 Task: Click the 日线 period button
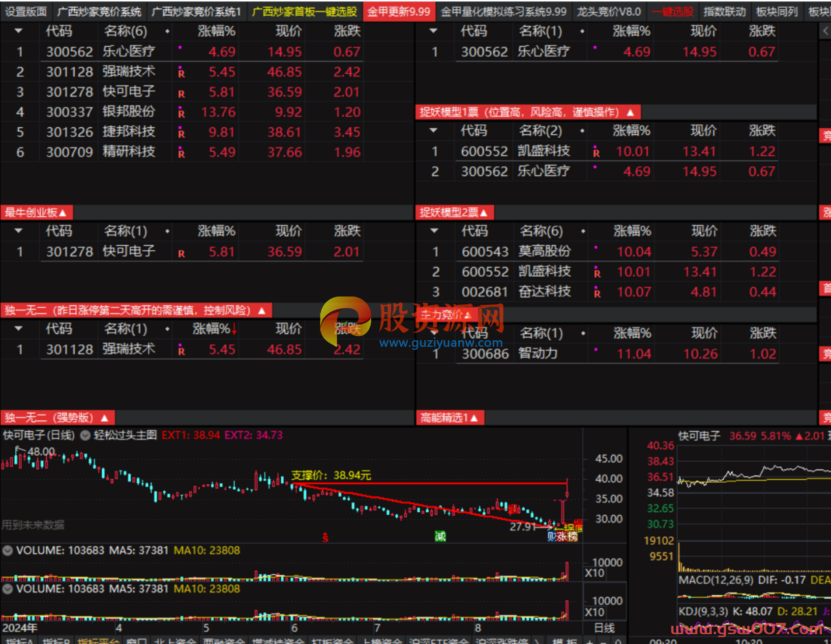tap(604, 628)
